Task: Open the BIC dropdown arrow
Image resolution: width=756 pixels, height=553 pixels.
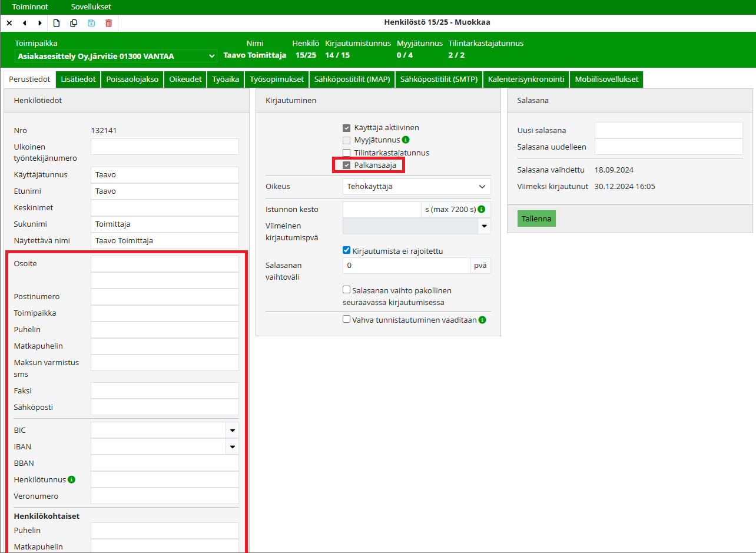Action: point(232,431)
